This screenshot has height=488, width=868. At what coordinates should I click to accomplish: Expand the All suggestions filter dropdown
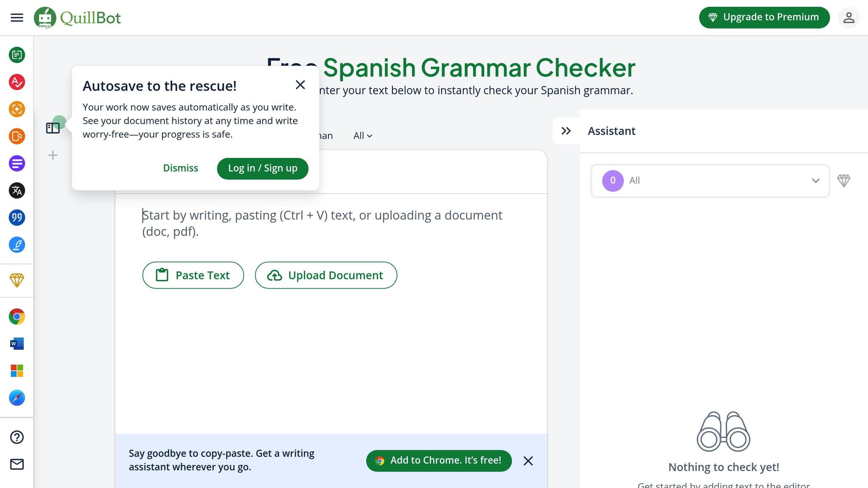pyautogui.click(x=710, y=181)
